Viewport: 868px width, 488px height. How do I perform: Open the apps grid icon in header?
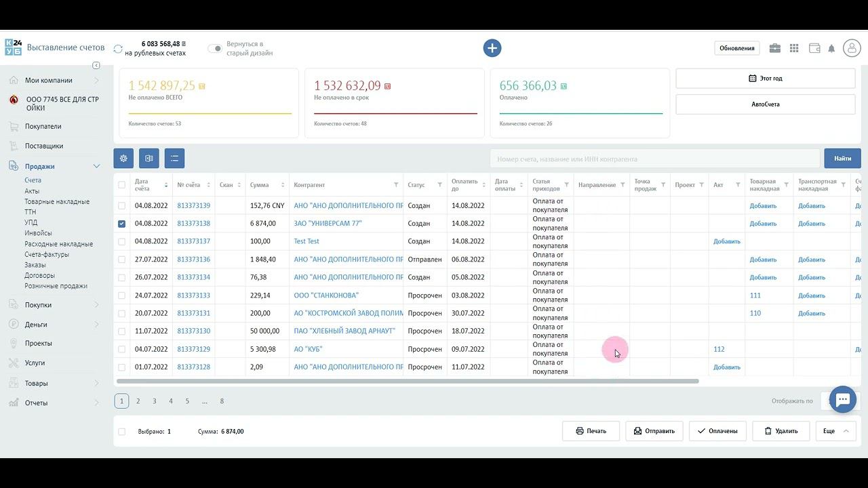[x=794, y=49]
